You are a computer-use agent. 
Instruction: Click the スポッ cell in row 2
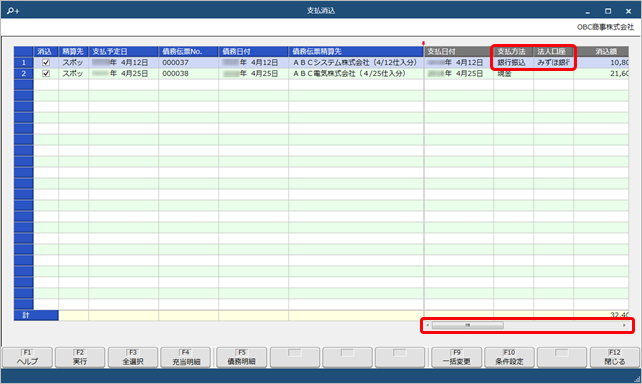coord(73,74)
